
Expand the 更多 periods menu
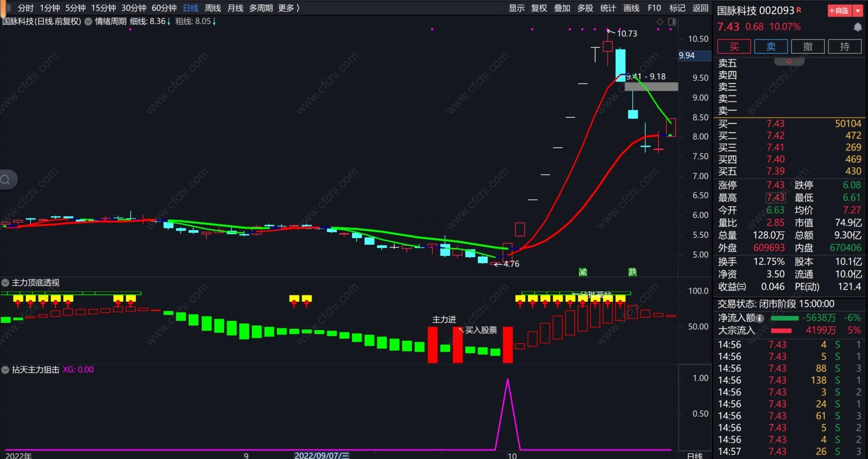289,8
